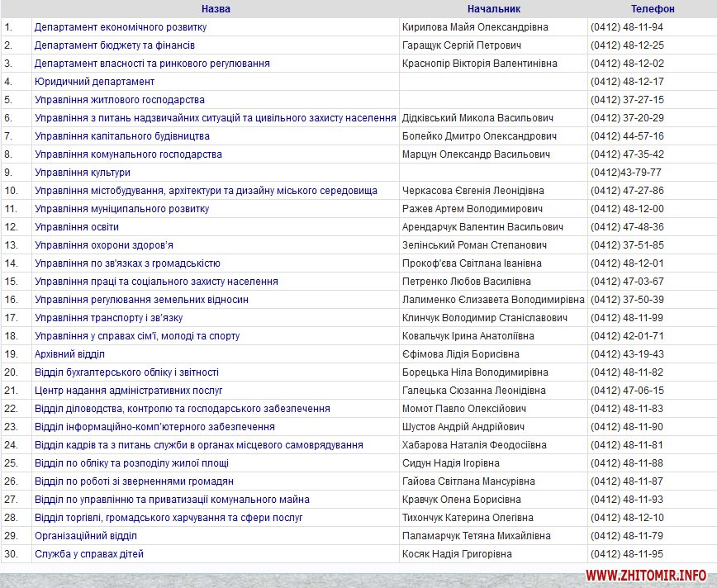Open Управління житлового господарства page

[x=119, y=100]
